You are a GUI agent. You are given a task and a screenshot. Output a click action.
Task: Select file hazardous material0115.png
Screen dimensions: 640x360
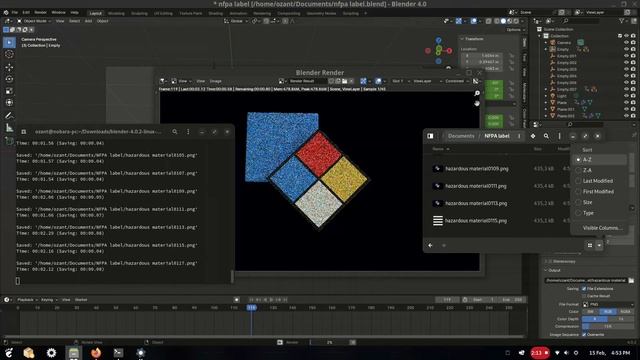point(476,221)
